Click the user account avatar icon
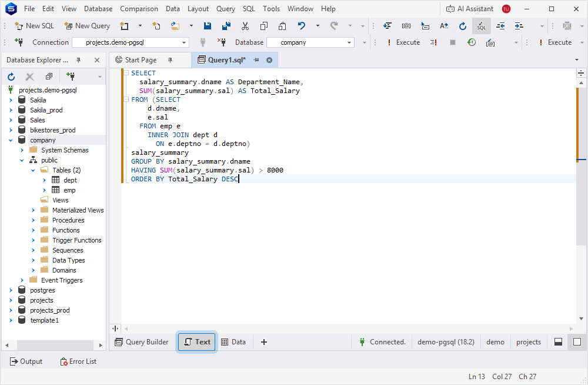588x385 pixels. [506, 9]
